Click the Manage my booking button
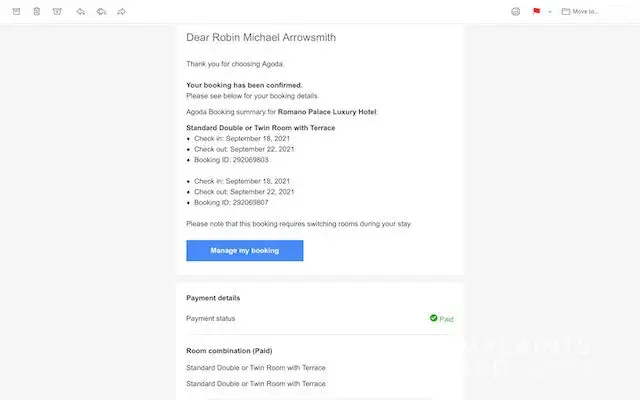The image size is (640, 400). pyautogui.click(x=244, y=250)
